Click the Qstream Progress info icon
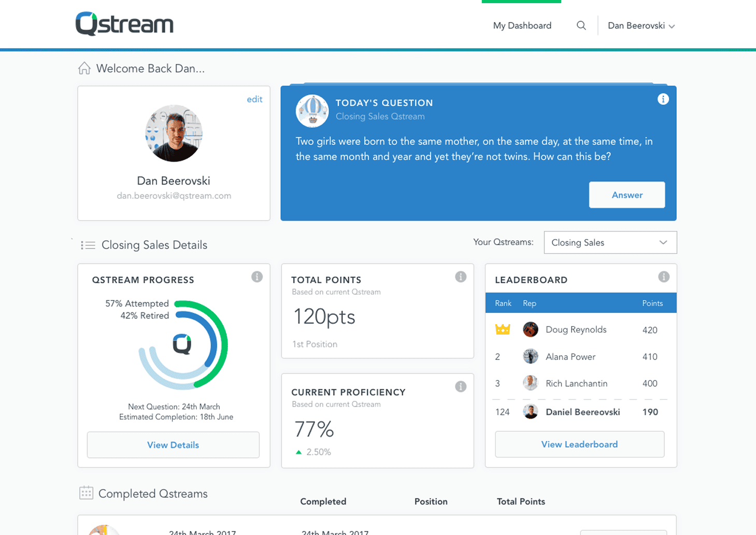 pyautogui.click(x=257, y=277)
